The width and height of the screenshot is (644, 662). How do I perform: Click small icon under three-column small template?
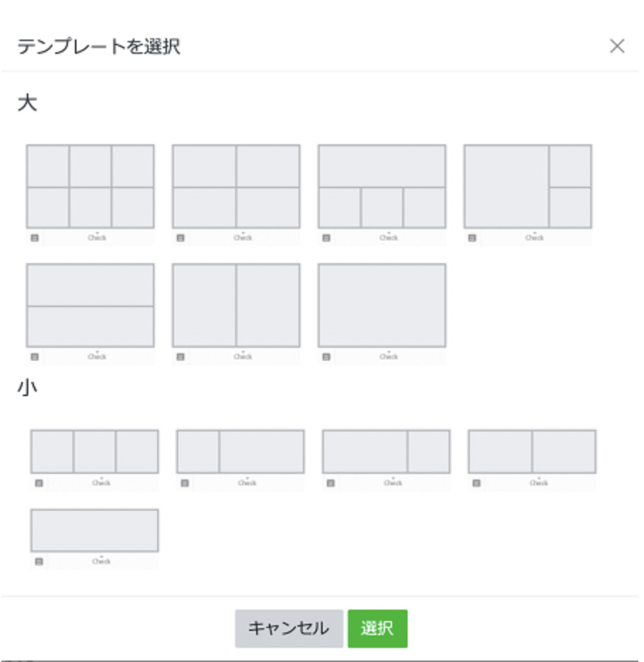[x=39, y=483]
